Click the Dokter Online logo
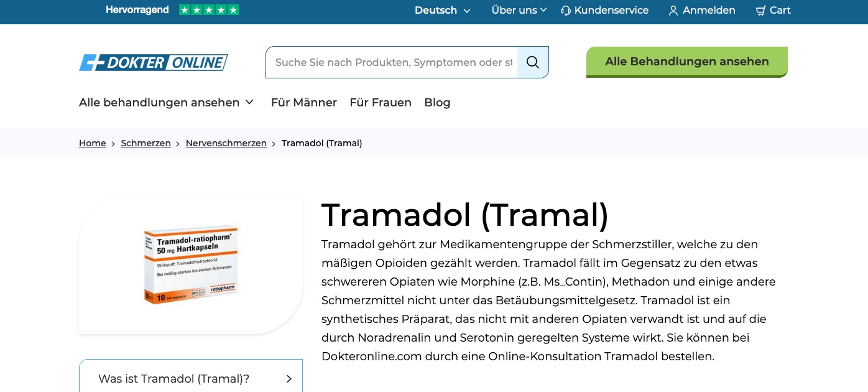 tap(153, 62)
